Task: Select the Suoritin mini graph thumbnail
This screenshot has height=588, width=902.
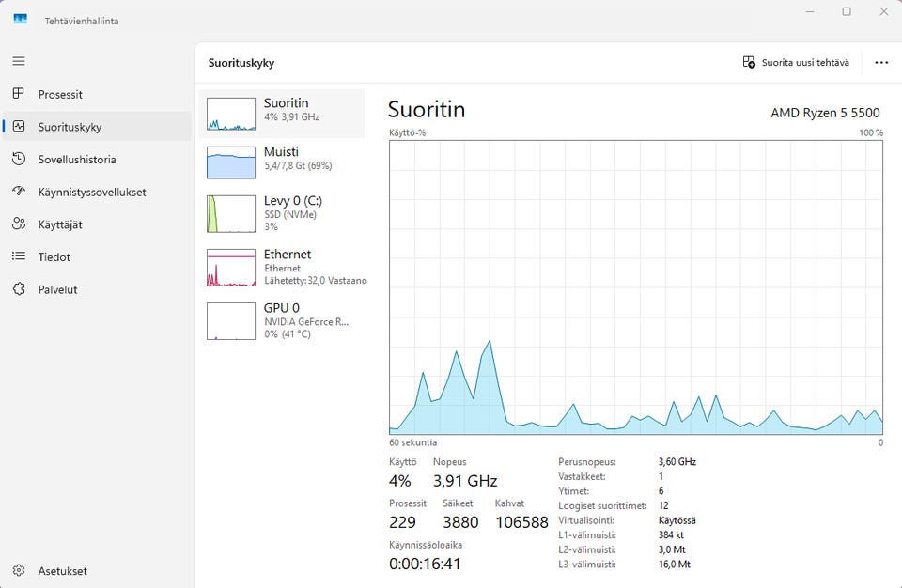Action: pos(231,114)
